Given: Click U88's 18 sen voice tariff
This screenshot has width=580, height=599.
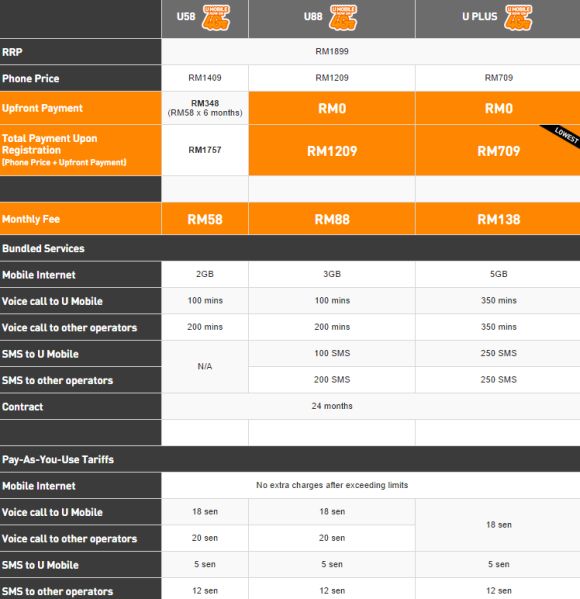Looking at the screenshot, I should coord(332,511).
